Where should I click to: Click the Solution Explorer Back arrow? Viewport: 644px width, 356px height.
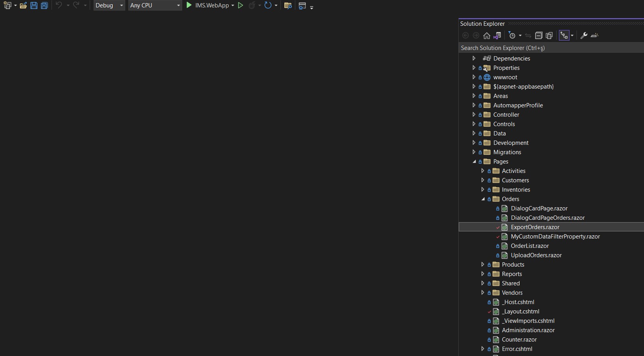click(465, 36)
